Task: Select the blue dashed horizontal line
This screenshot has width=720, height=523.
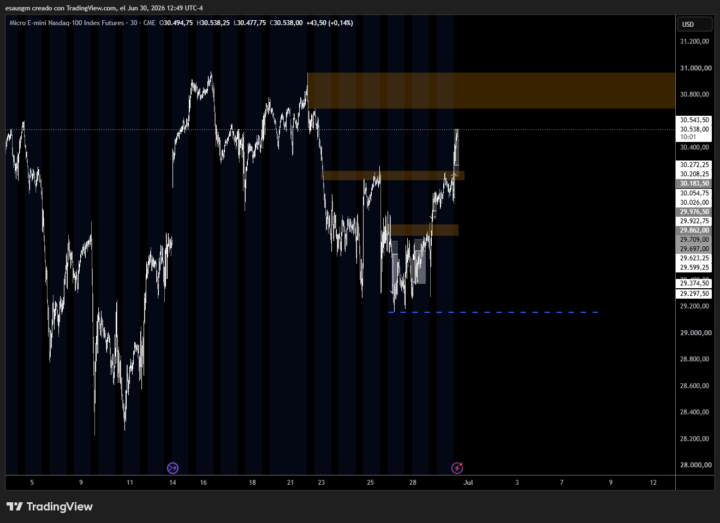Action: pos(493,312)
